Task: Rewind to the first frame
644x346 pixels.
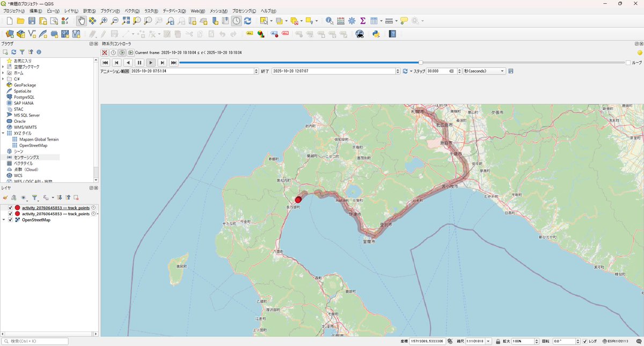Action: [x=106, y=63]
